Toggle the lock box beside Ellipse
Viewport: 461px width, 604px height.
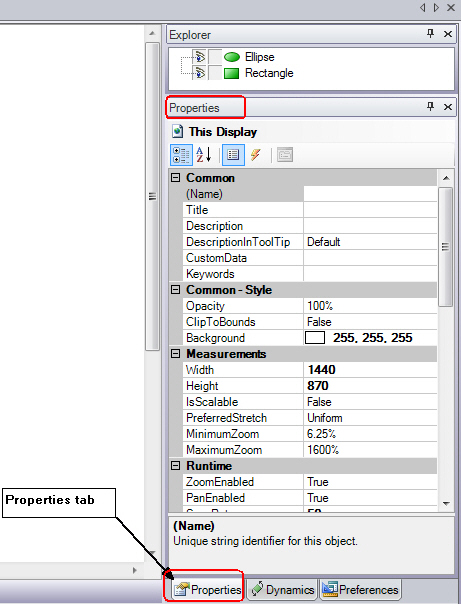click(215, 57)
